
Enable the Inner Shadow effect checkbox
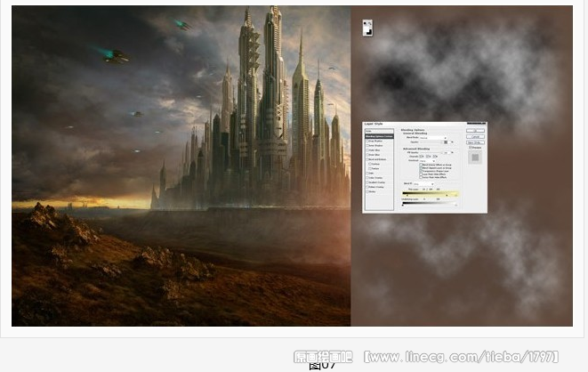(367, 145)
